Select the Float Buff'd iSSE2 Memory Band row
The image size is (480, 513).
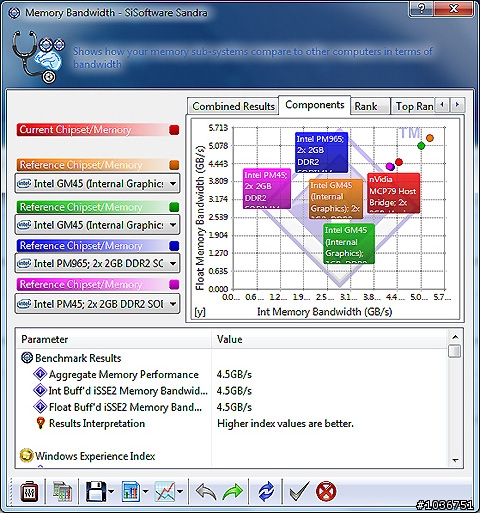click(x=232, y=407)
